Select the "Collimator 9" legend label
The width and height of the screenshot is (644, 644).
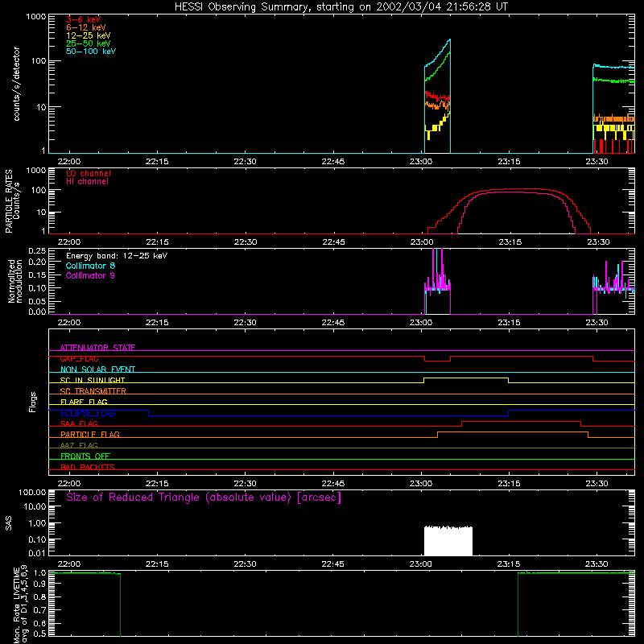[90, 275]
